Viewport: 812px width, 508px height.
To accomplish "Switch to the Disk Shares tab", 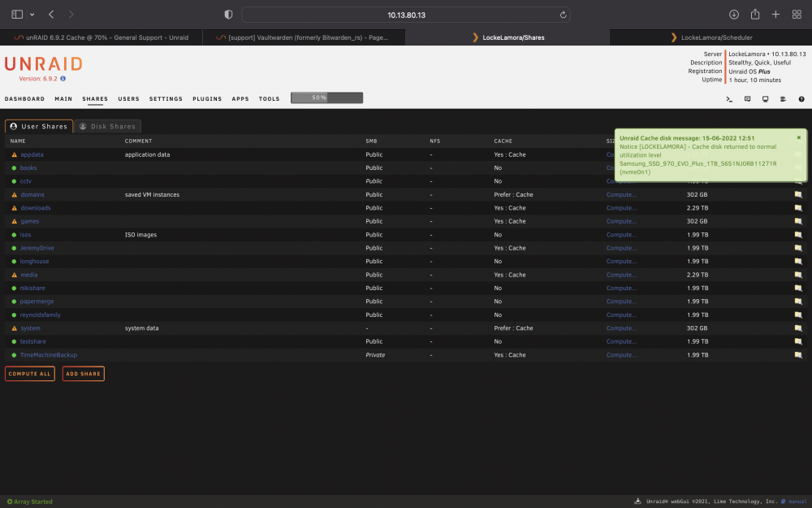I will (x=108, y=127).
